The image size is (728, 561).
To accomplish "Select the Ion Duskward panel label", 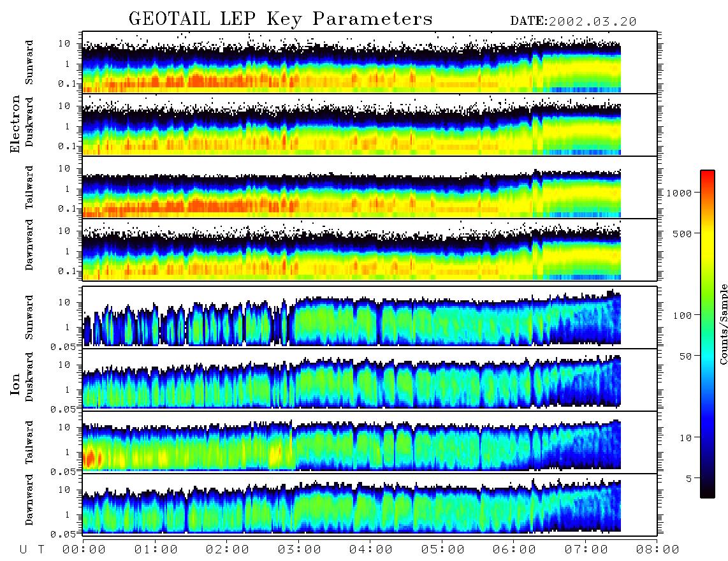I will pyautogui.click(x=29, y=377).
